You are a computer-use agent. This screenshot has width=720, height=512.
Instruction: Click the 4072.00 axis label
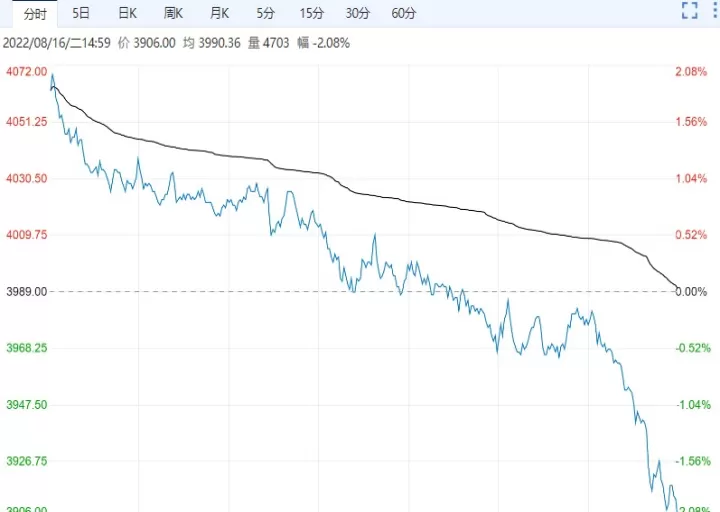tap(27, 72)
